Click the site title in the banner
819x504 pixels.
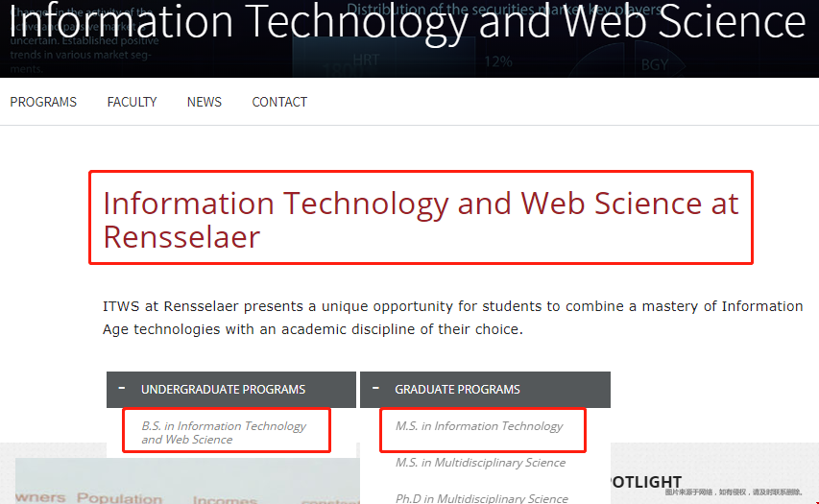[407, 21]
